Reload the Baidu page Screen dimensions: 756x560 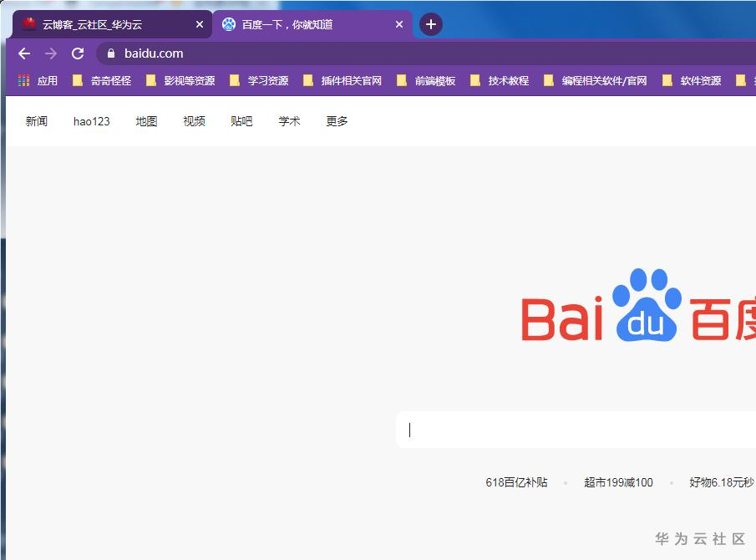(x=78, y=53)
